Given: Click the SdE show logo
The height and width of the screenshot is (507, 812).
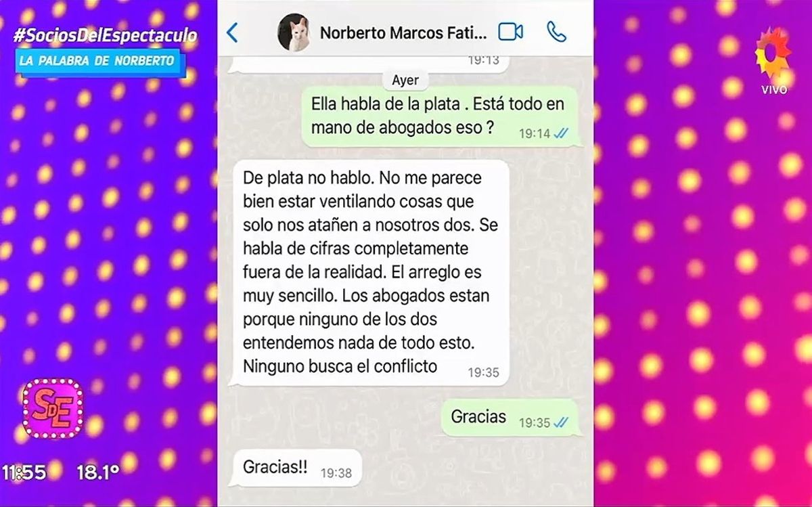Looking at the screenshot, I should [x=53, y=408].
